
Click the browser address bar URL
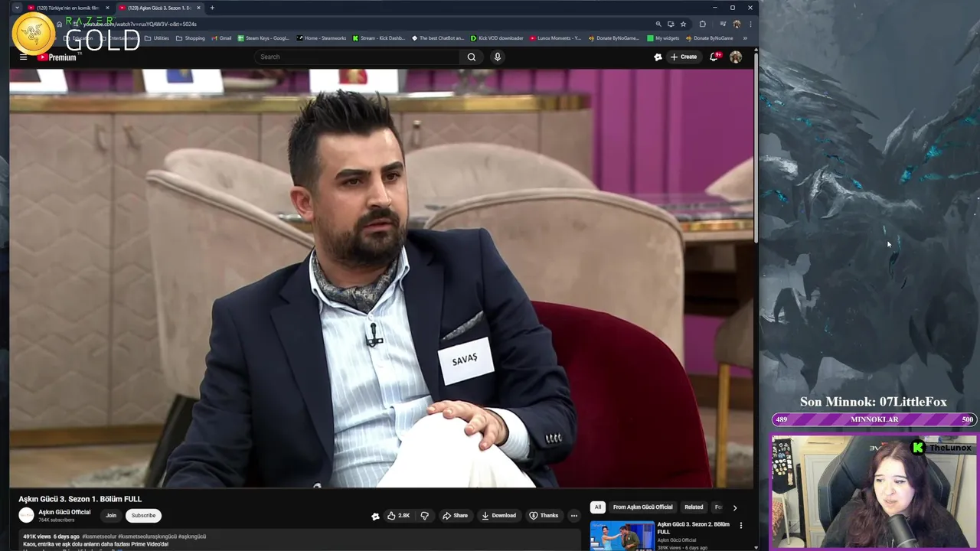(x=140, y=24)
